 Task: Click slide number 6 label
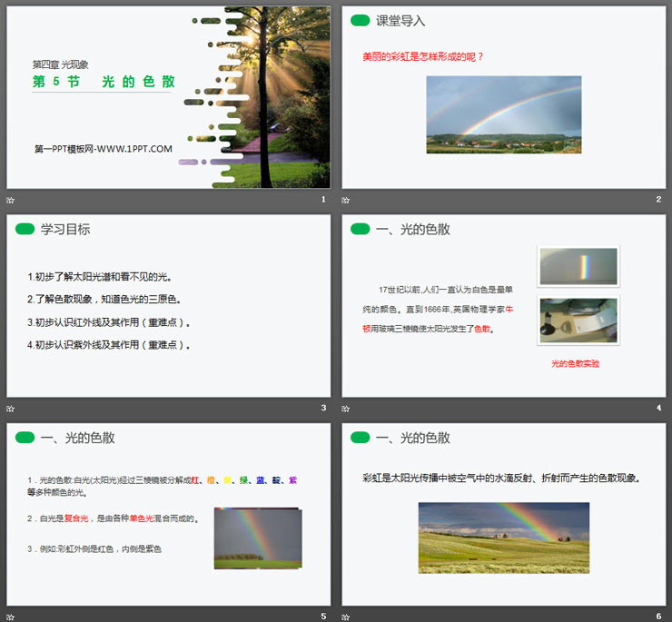coord(658,616)
